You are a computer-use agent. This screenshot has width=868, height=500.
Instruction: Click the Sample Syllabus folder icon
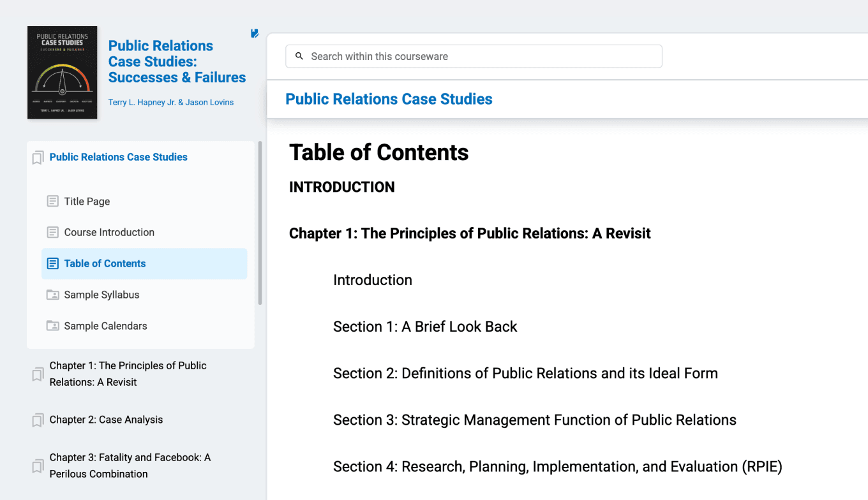pos(53,295)
